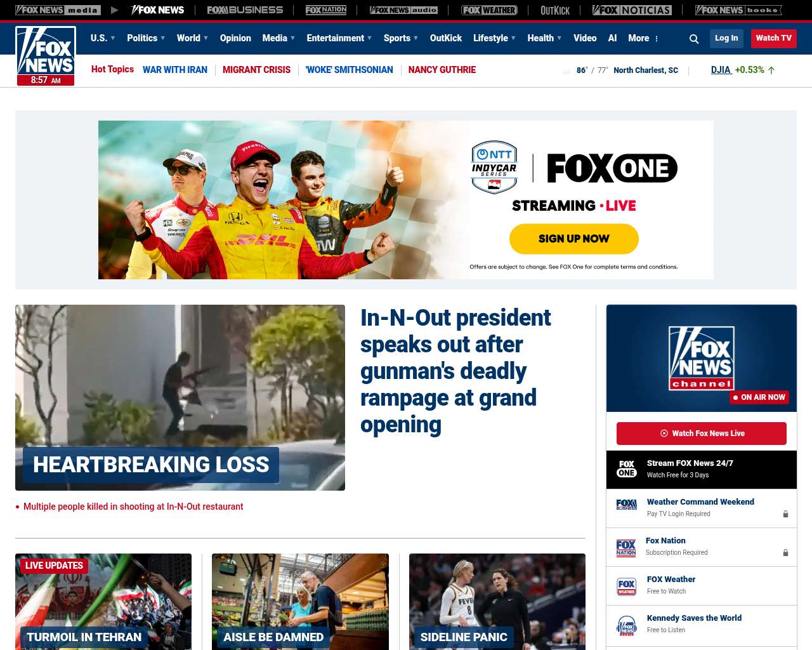Image resolution: width=812 pixels, height=650 pixels.
Task: Click lock icon on Weather Command Weekend row
Action: pyautogui.click(x=785, y=514)
